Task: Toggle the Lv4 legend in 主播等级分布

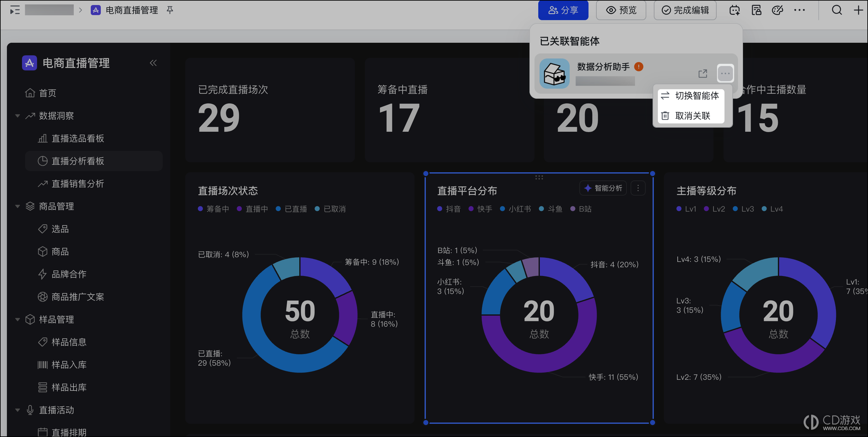Action: 772,209
